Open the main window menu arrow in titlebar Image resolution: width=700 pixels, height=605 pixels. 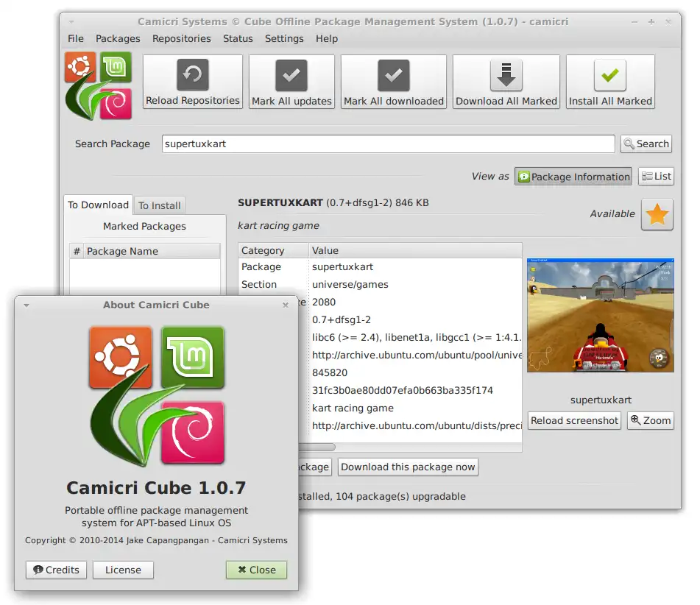tap(71, 22)
